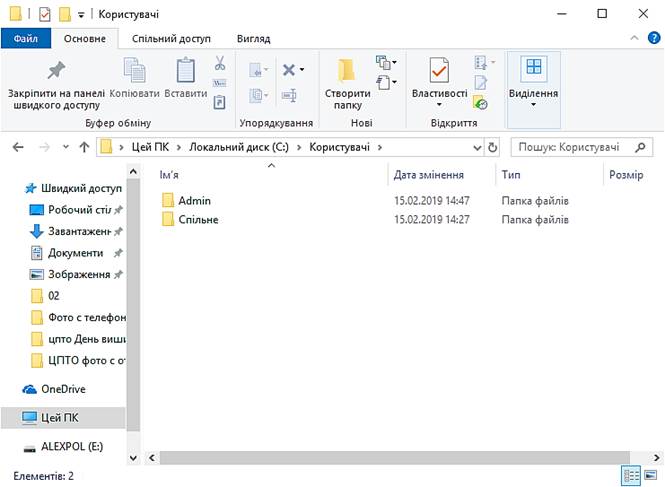The width and height of the screenshot is (665, 487).
Task: Open OneDrive in navigation pane
Action: coord(63,389)
